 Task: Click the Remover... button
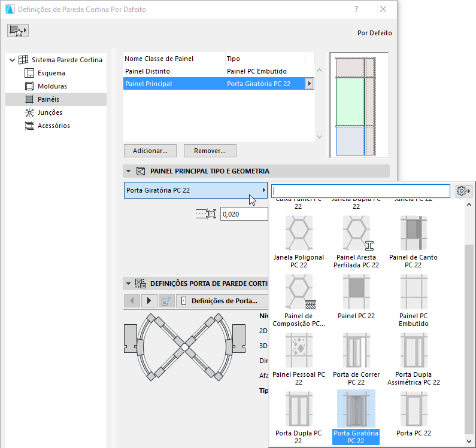coord(210,151)
